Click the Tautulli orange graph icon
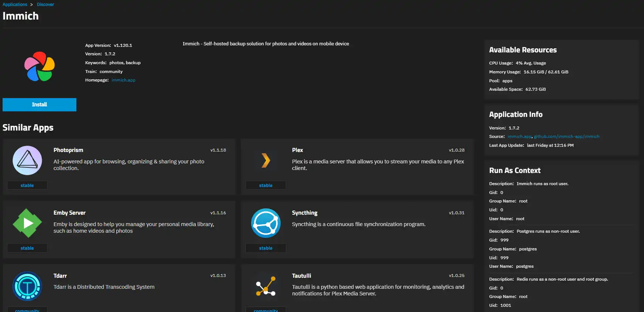The width and height of the screenshot is (644, 312). [x=266, y=286]
